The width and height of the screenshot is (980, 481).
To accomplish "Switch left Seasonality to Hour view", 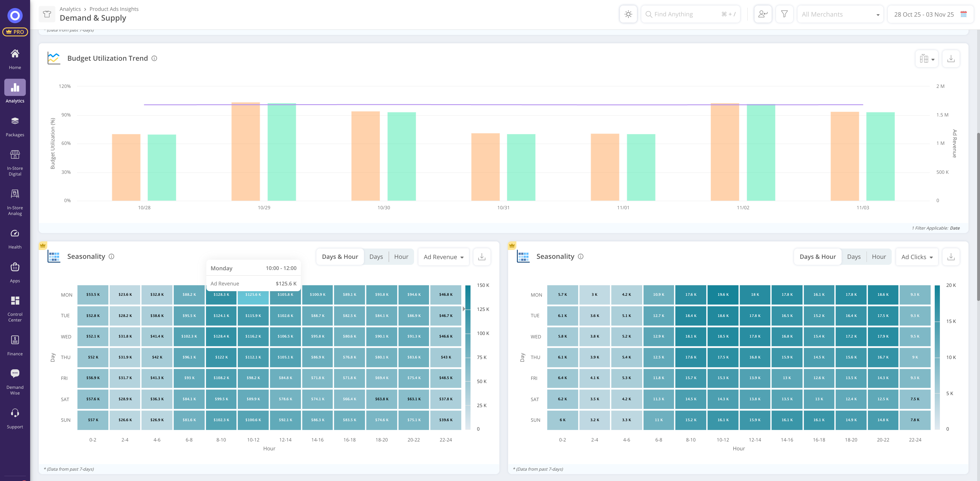I will 401,257.
